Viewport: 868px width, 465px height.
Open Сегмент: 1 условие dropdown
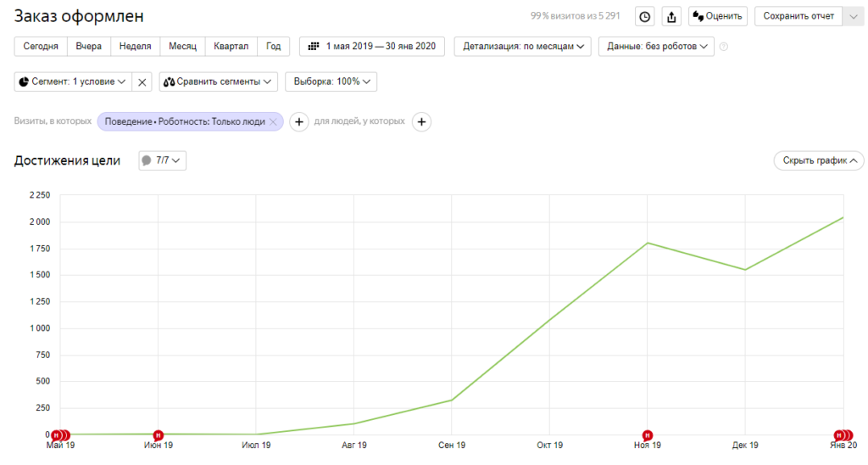[x=73, y=81]
